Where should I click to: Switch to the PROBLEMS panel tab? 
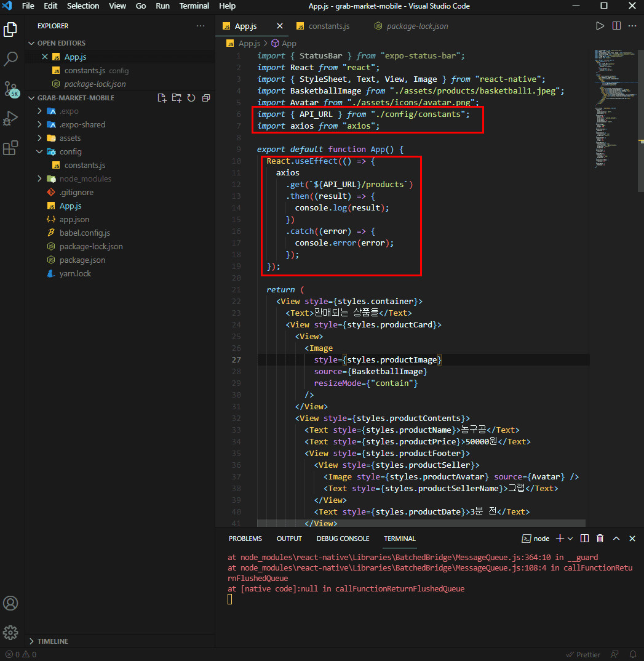245,539
